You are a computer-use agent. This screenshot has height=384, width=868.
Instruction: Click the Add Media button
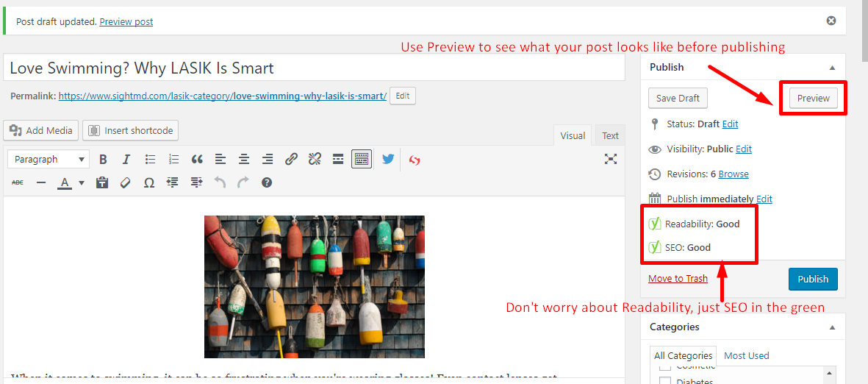click(x=41, y=131)
